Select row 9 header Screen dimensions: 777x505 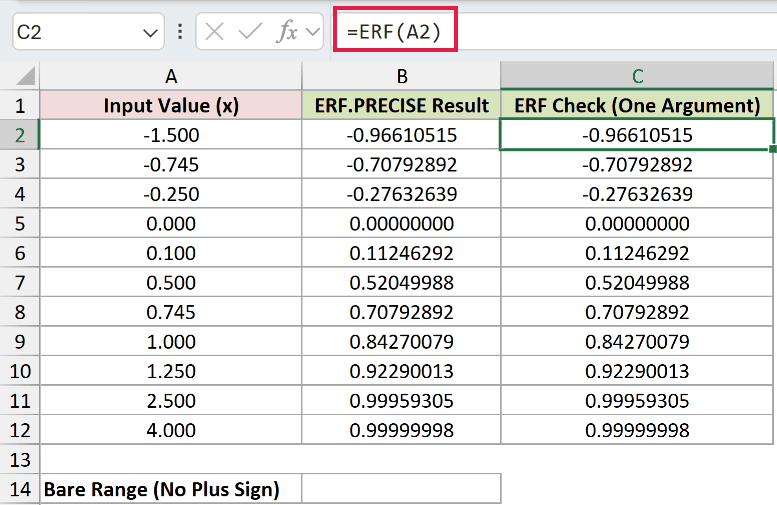[x=20, y=341]
